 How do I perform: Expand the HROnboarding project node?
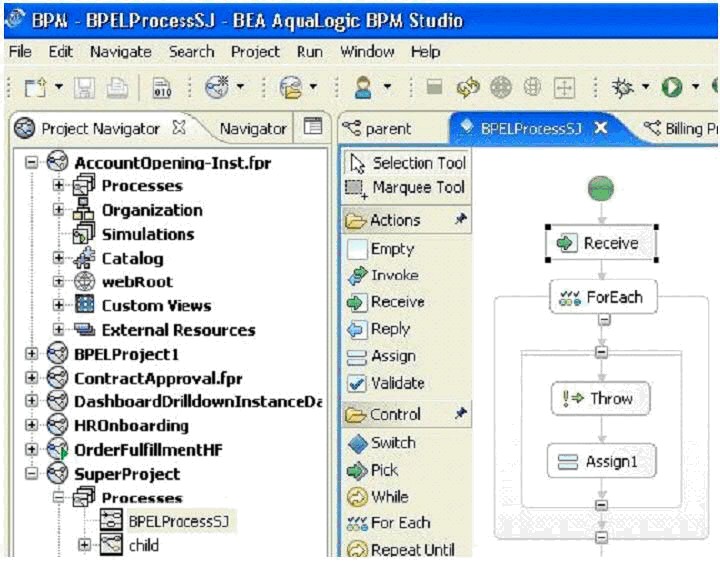pyautogui.click(x=31, y=425)
